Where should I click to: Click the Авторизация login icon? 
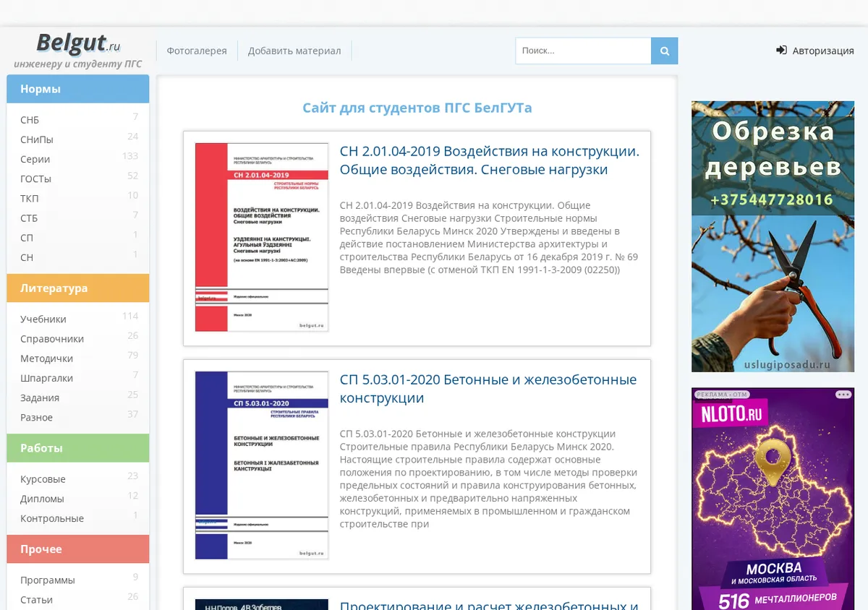[x=781, y=51]
